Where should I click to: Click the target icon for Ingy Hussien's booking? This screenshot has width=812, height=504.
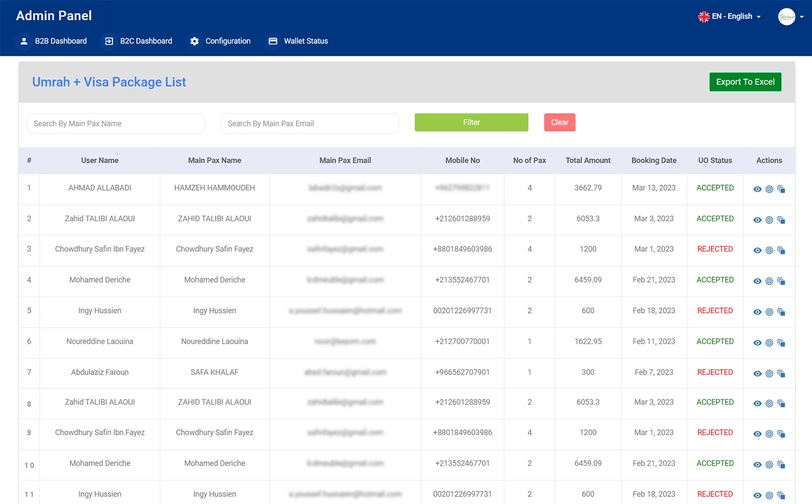click(x=769, y=312)
